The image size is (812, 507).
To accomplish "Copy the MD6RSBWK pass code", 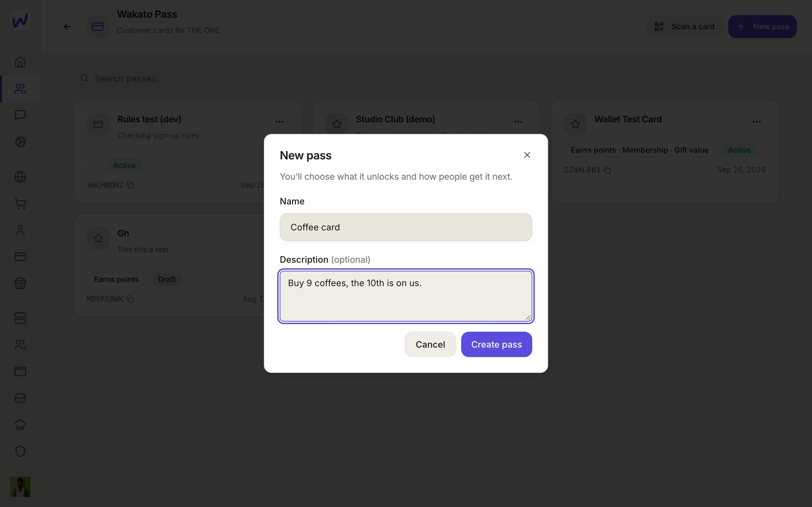I will (130, 299).
